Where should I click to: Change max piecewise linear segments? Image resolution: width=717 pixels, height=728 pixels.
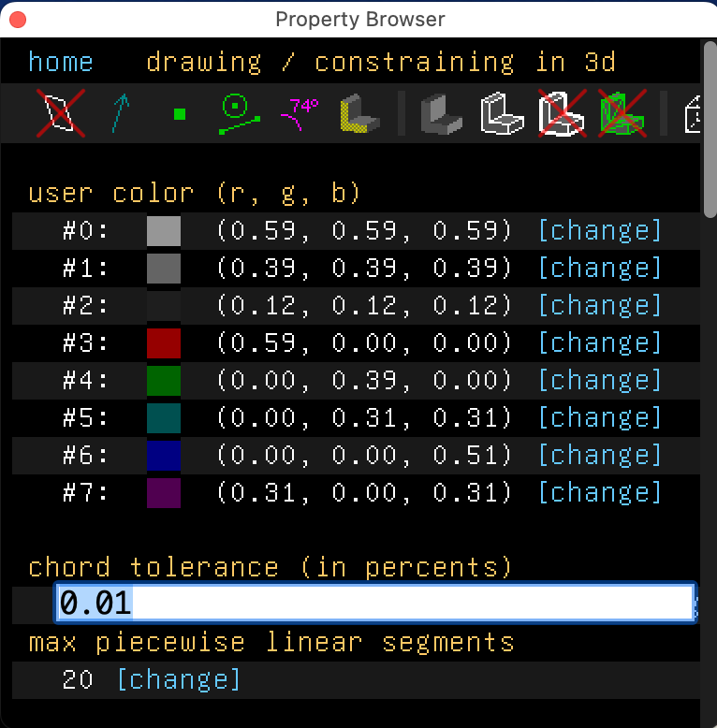pyautogui.click(x=178, y=679)
